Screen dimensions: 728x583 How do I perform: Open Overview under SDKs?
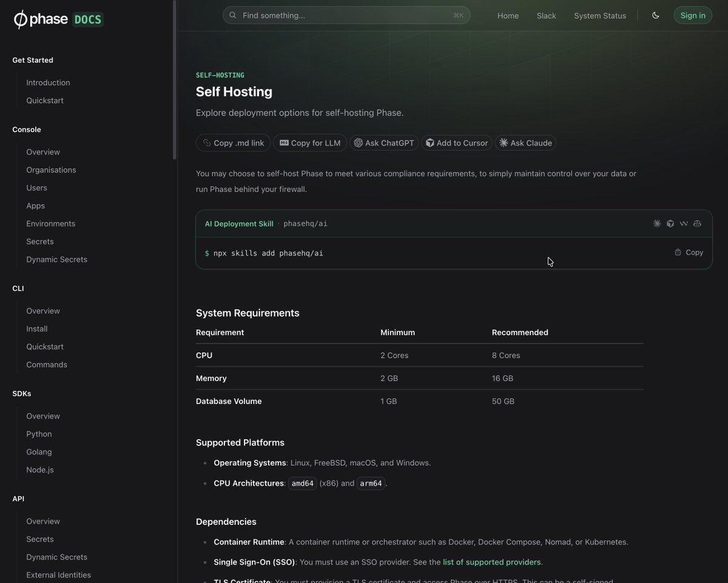(43, 416)
